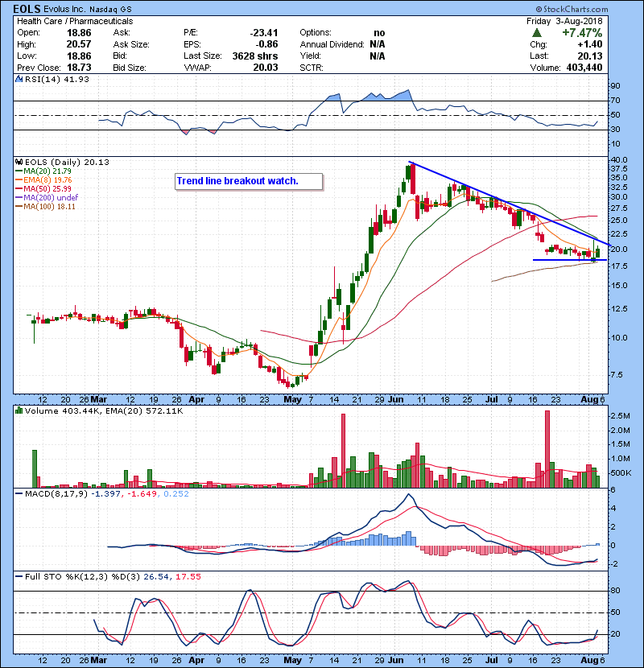644x668 pixels.
Task: Click the MACD(8,17,9) indicator label
Action: [56, 494]
